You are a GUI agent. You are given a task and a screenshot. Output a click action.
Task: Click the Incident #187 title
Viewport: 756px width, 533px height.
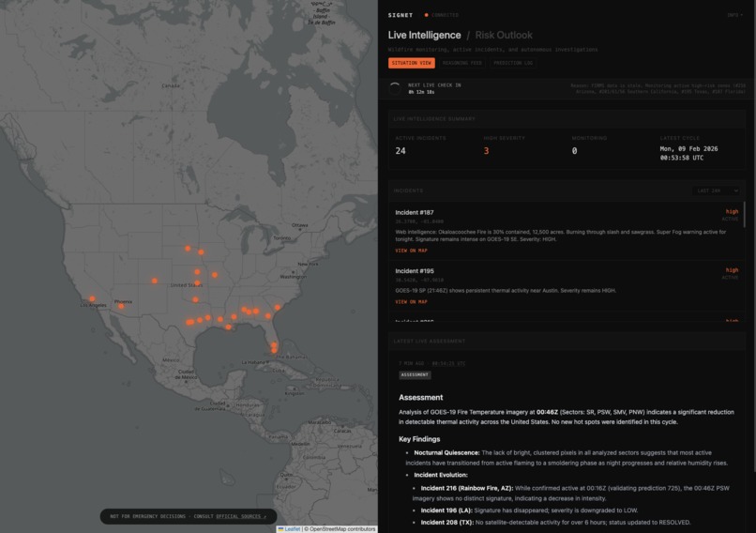pos(415,212)
